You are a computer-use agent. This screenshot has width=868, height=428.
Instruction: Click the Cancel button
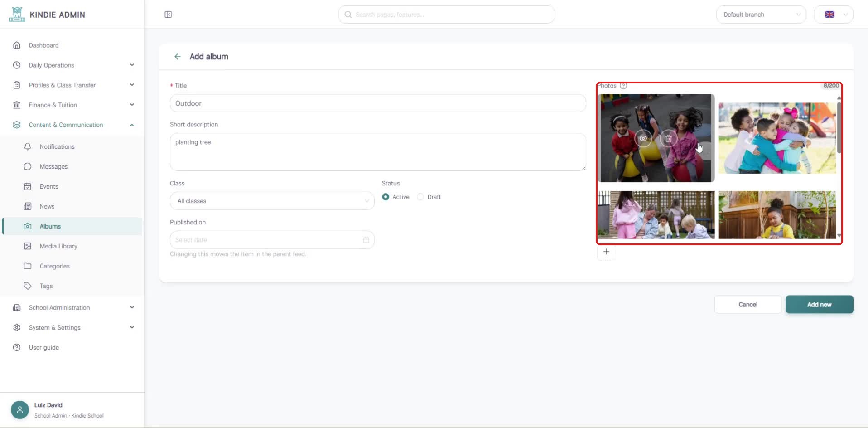748,305
